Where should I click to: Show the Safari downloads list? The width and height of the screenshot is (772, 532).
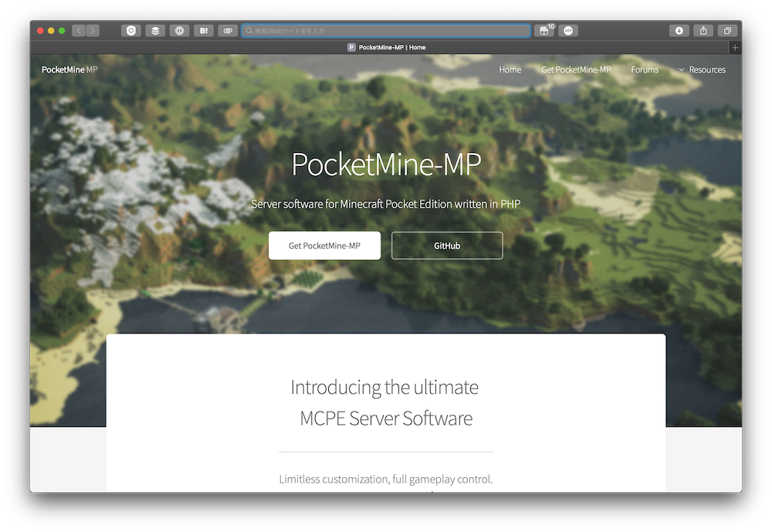click(679, 31)
